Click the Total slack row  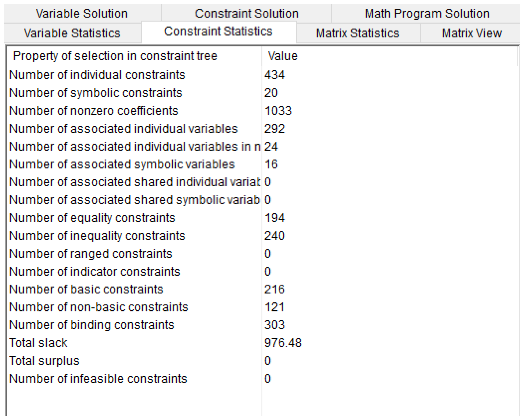tap(38, 343)
